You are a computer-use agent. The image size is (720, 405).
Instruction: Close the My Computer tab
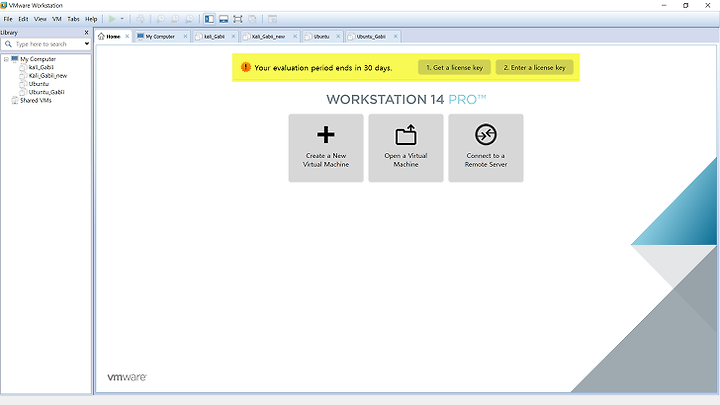click(x=185, y=36)
